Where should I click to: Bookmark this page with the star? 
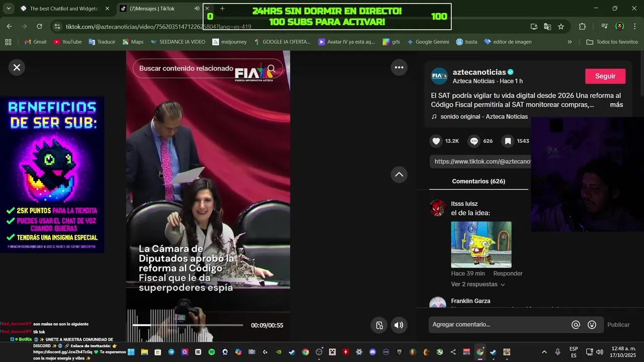point(561,27)
